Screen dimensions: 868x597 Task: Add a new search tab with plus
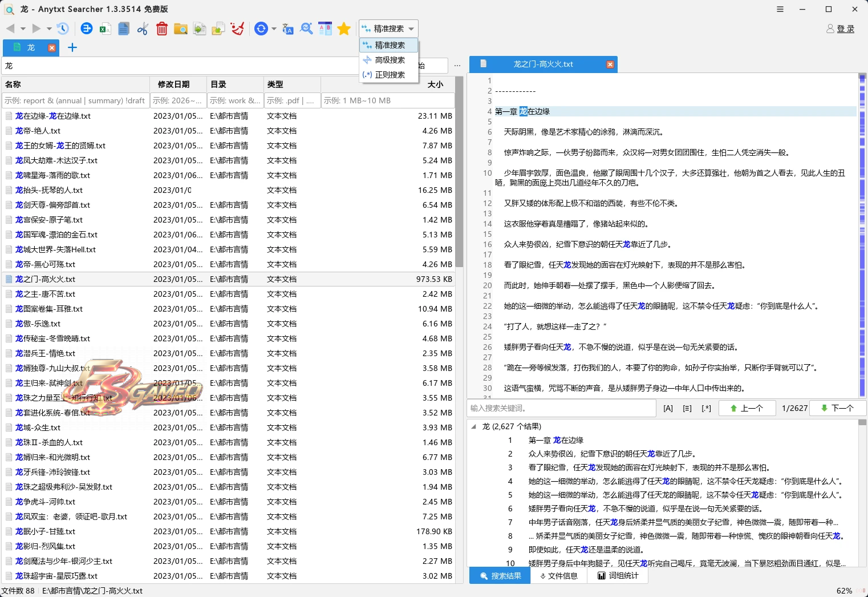[x=72, y=47]
